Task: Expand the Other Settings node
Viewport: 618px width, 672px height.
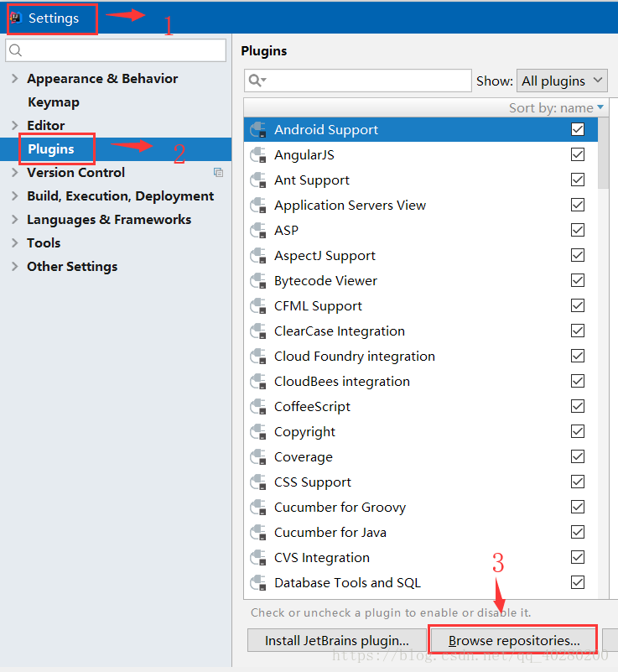Action: [x=15, y=266]
